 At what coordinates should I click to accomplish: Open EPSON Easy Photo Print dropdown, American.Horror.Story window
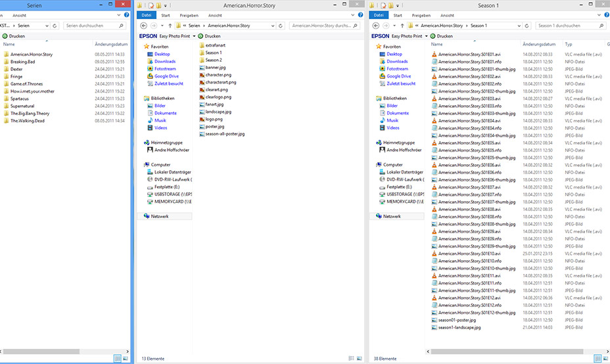194,36
